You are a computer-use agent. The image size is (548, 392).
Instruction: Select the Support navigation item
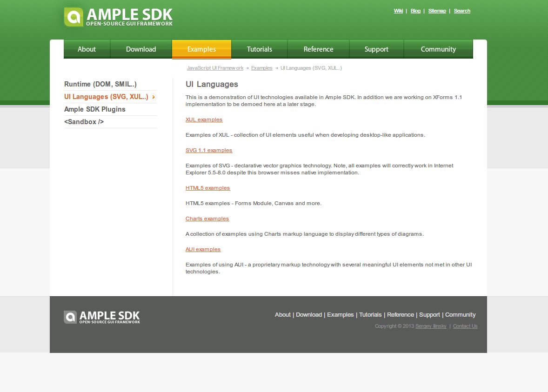coord(376,49)
